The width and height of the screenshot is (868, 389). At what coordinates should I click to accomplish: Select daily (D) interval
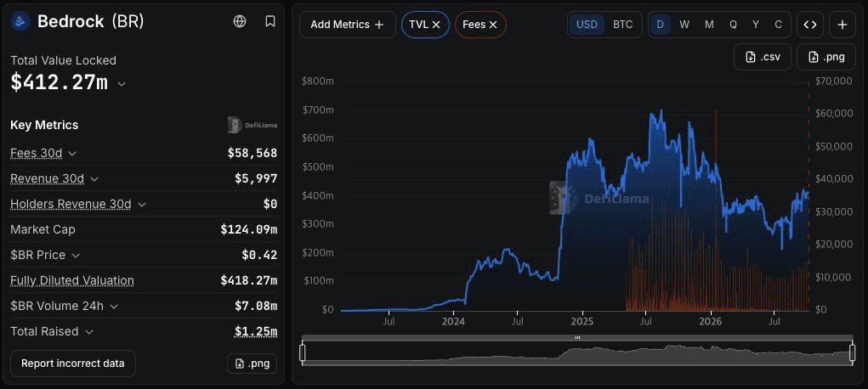(x=661, y=25)
